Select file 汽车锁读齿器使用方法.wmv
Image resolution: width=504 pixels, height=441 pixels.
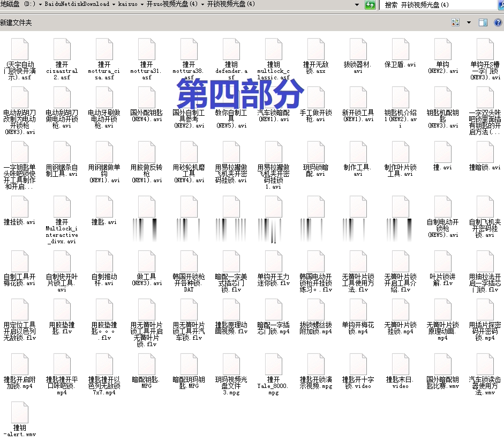(x=485, y=375)
